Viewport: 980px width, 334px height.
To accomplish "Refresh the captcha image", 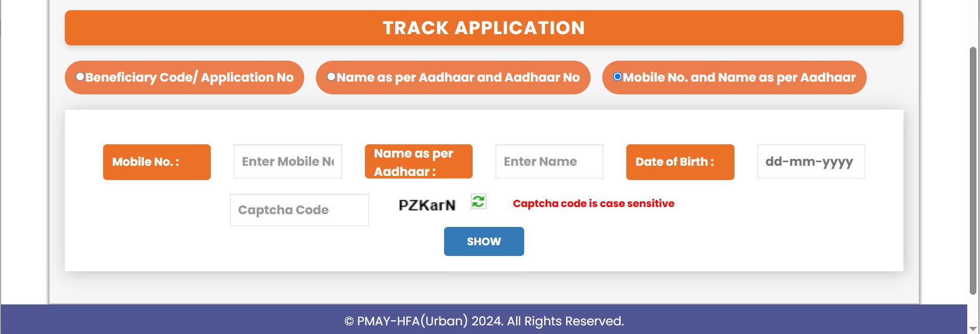I will (478, 202).
